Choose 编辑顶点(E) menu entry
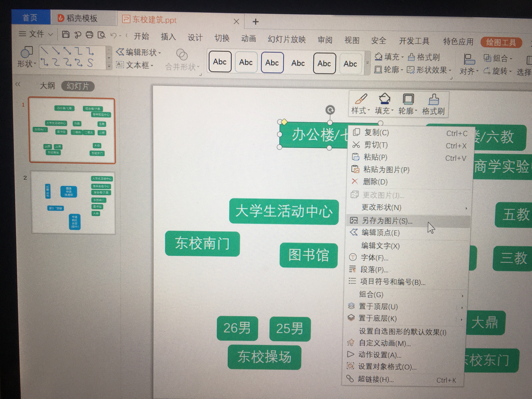The width and height of the screenshot is (532, 399). point(407,233)
